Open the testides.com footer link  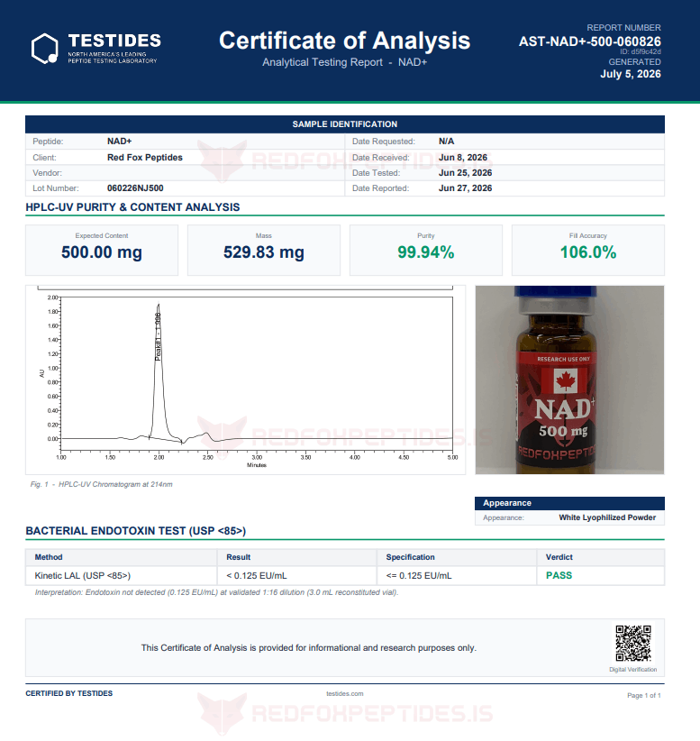(345, 693)
